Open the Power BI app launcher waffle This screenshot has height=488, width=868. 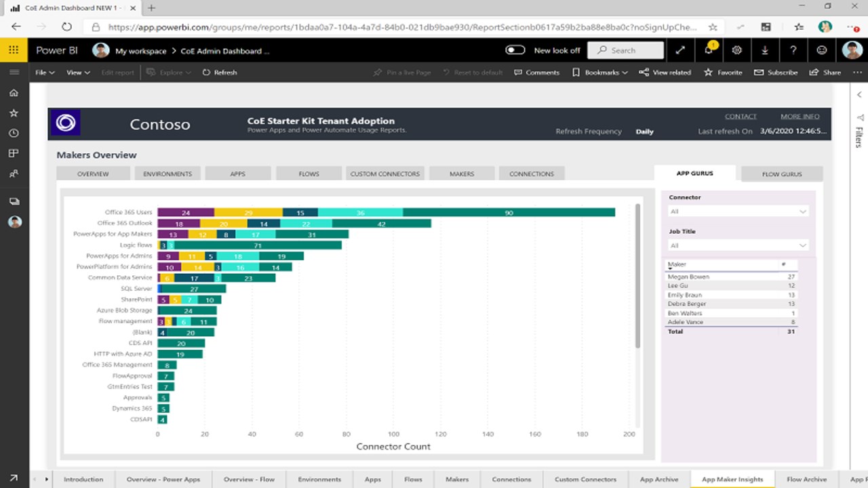14,50
